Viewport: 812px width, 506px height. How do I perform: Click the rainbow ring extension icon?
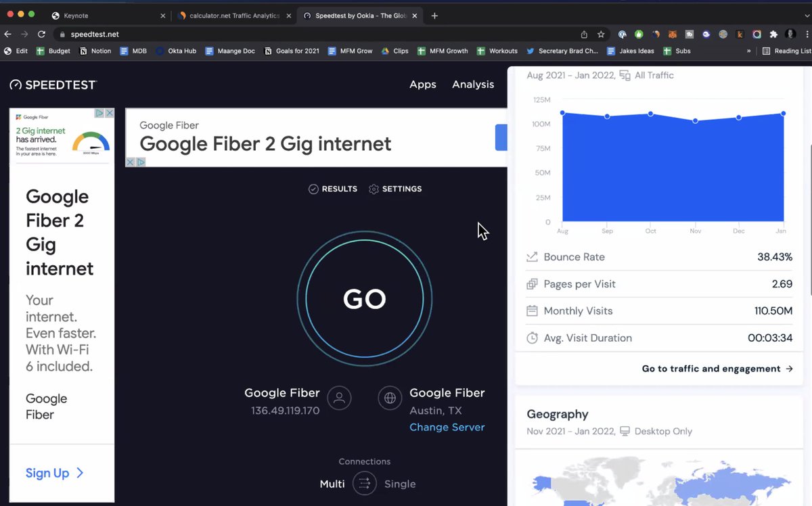757,34
